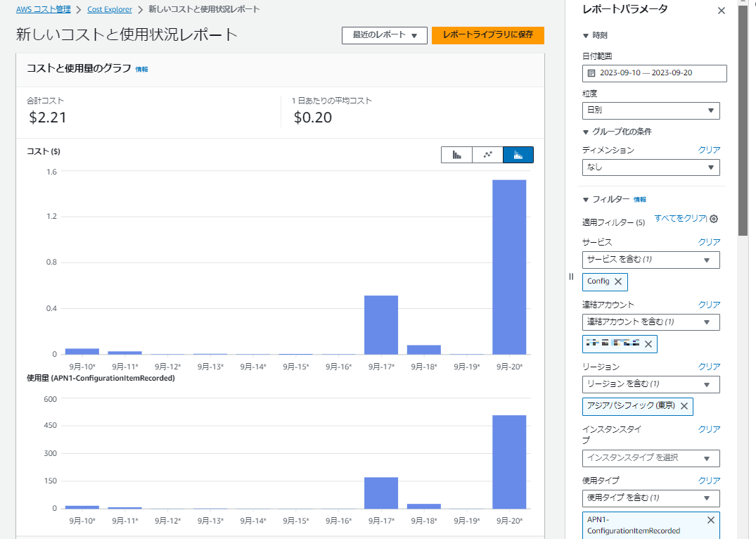Click the 9月-17 usage bar
This screenshot has width=756, height=539.
tap(381, 493)
